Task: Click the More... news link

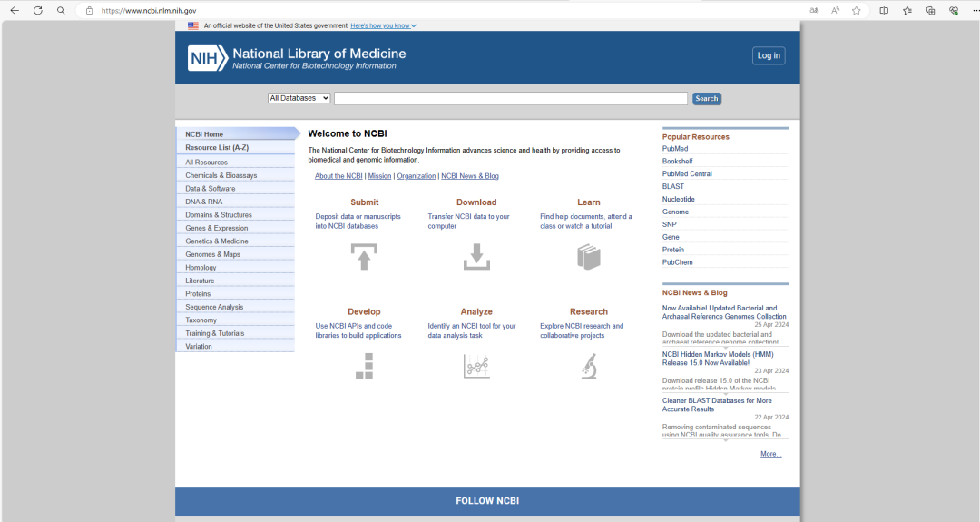Action: (770, 454)
